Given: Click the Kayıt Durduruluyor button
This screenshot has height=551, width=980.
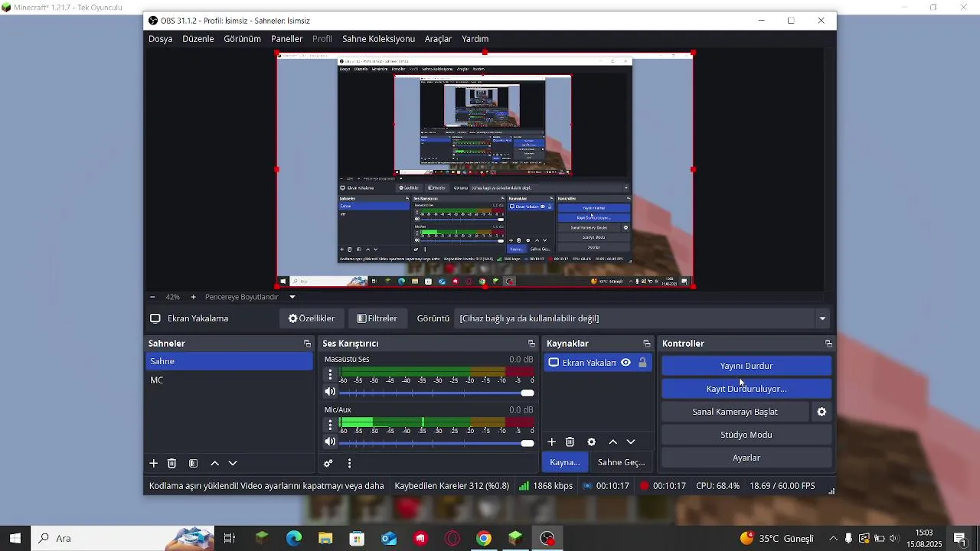Looking at the screenshot, I should point(746,389).
